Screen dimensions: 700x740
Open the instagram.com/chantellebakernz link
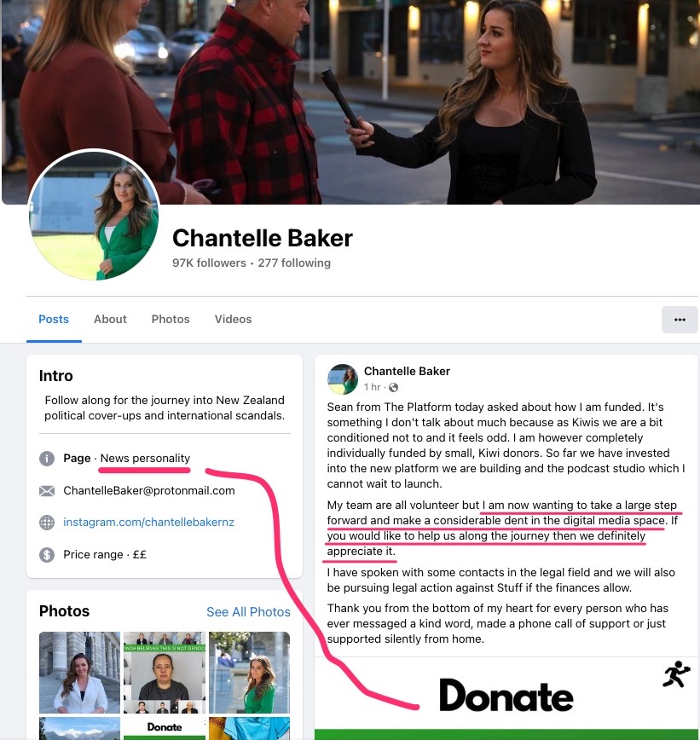pos(148,523)
